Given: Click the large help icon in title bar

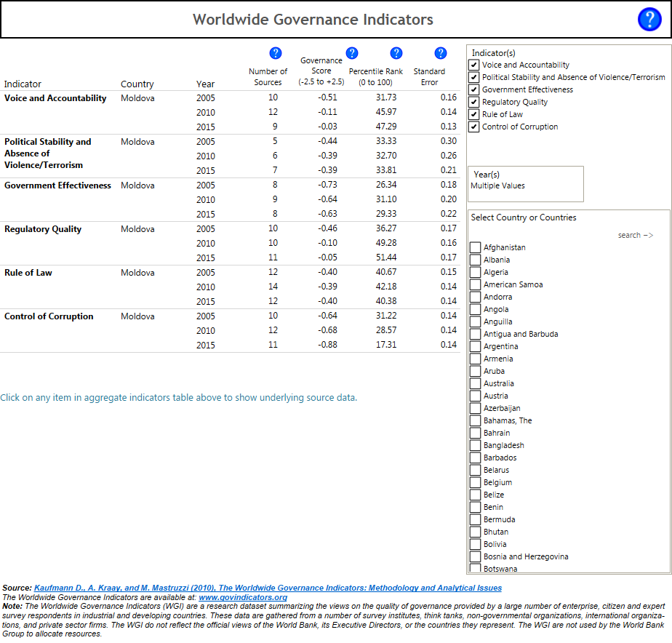Looking at the screenshot, I should click(x=649, y=20).
